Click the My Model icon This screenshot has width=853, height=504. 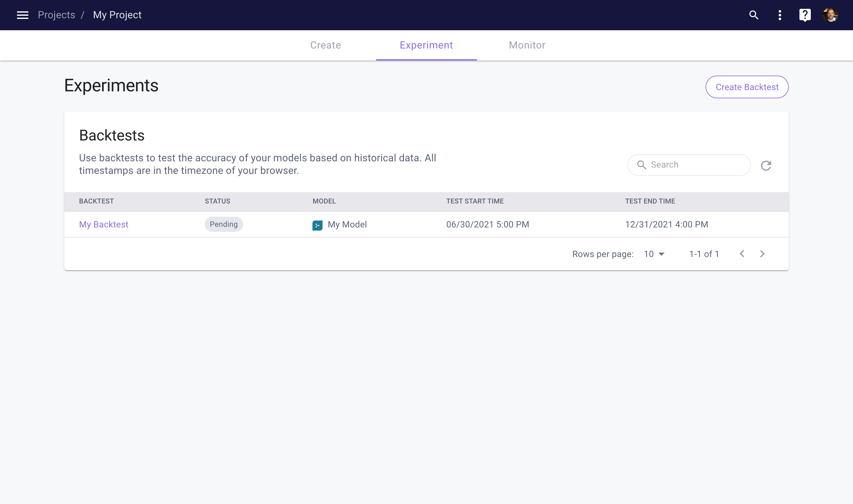click(x=317, y=225)
